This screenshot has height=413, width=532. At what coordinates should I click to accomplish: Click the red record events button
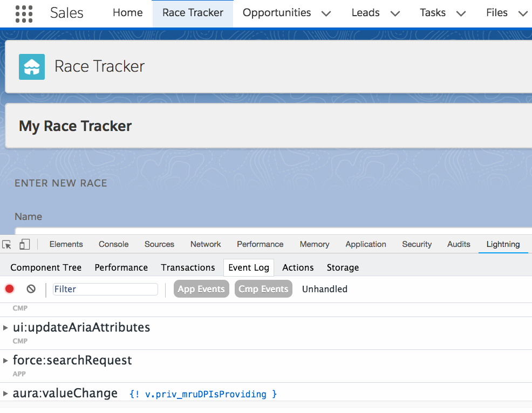[x=10, y=289]
